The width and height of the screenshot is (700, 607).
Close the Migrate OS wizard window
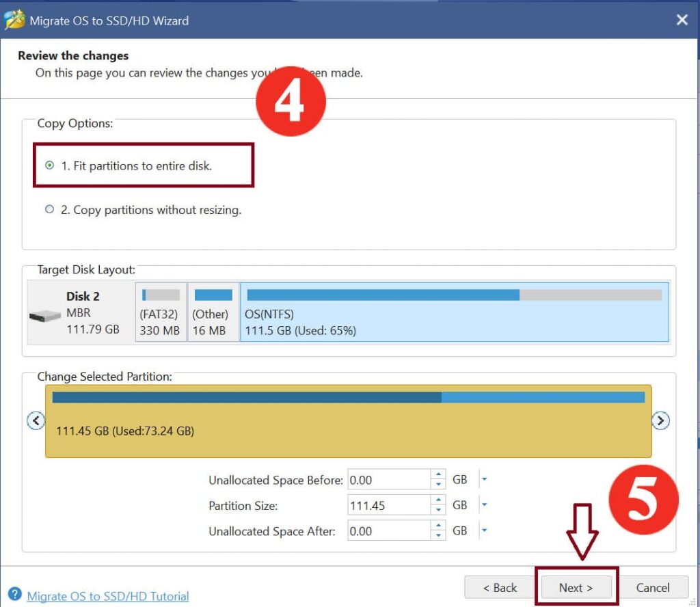682,20
